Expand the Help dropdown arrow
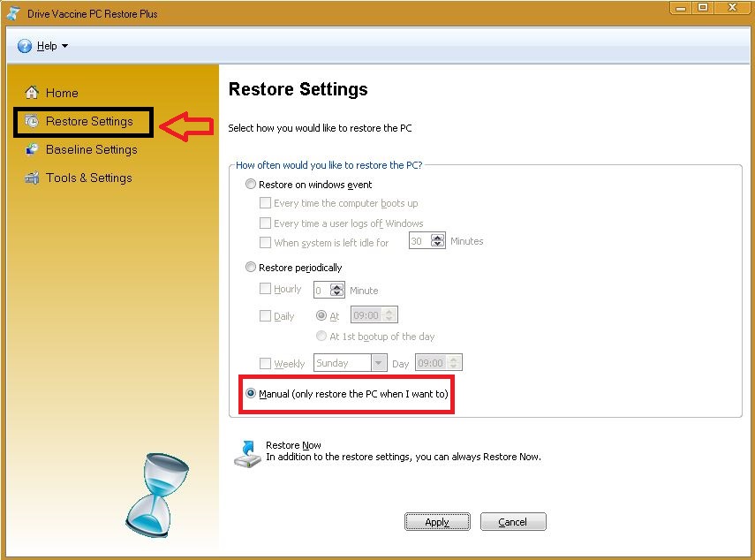755x560 pixels. (x=65, y=46)
